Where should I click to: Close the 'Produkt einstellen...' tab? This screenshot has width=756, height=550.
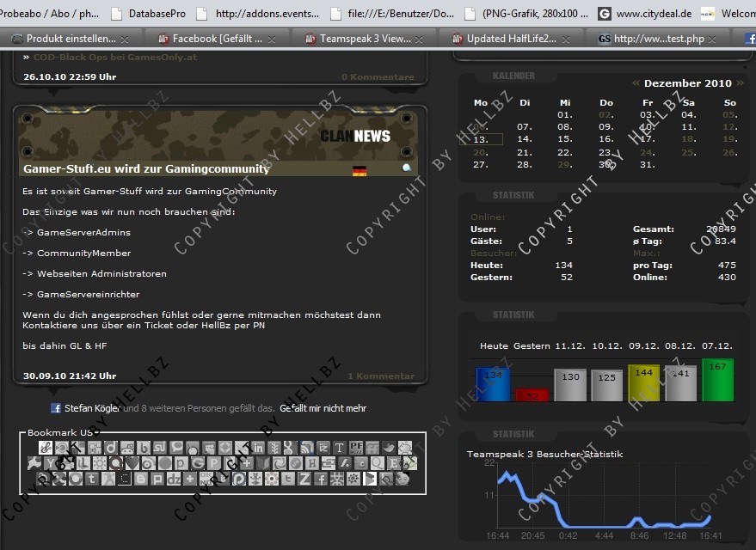point(126,40)
